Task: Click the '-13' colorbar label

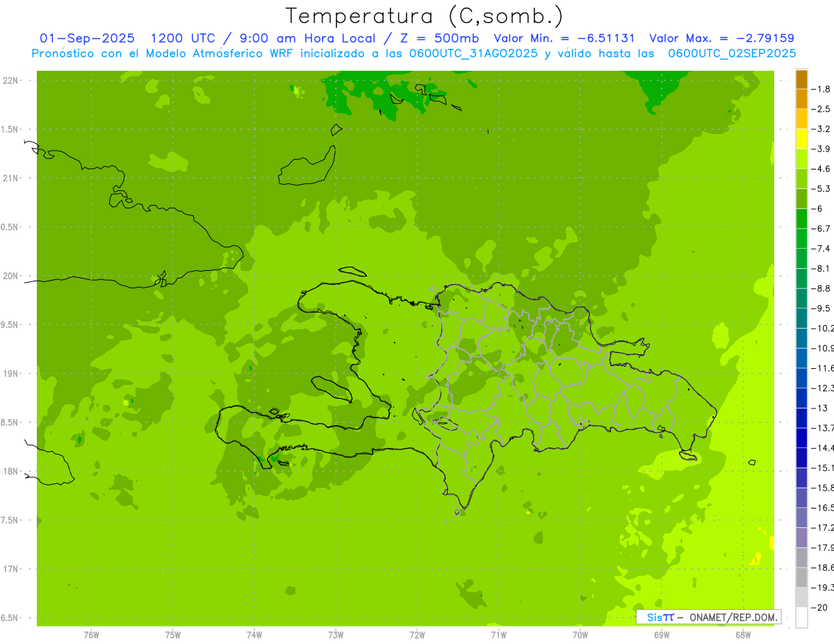Action: [x=819, y=408]
